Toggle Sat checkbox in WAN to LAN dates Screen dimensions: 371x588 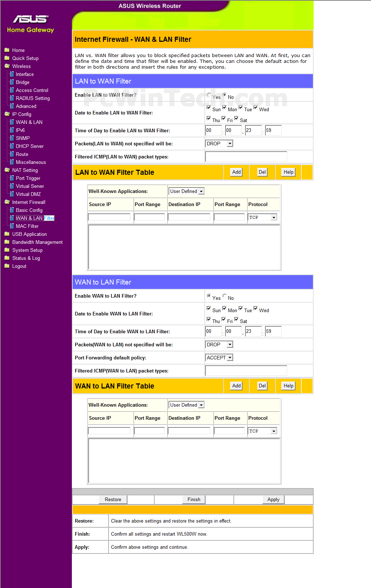[236, 319]
